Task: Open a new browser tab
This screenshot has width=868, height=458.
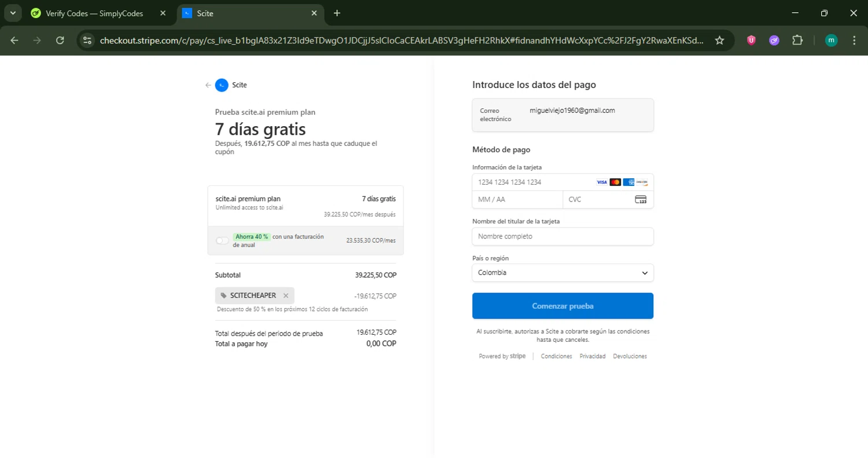Action: tap(337, 13)
